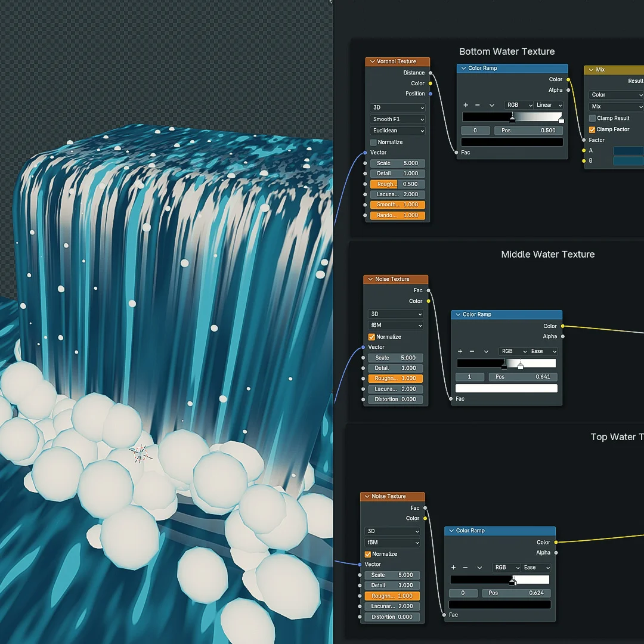Collapse the Mix node using its header arrow
The image size is (644, 644).
pyautogui.click(x=591, y=70)
